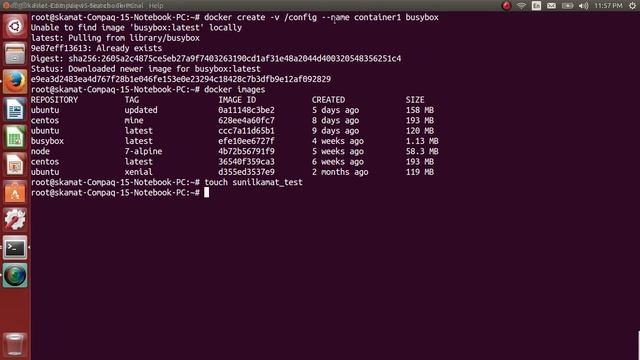Click the 'mine' tag
This screenshot has height=360, width=640.
[134, 120]
